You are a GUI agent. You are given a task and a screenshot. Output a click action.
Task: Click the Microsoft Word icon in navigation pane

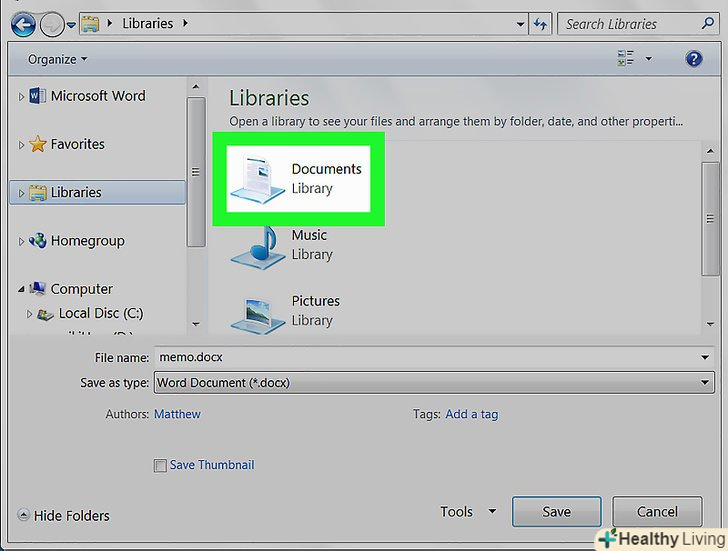[x=38, y=96]
